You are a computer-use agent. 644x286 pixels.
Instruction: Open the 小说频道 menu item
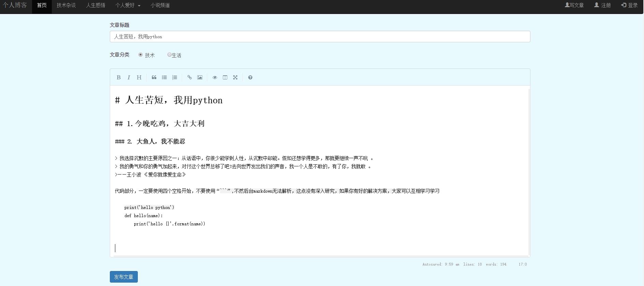tap(160, 5)
